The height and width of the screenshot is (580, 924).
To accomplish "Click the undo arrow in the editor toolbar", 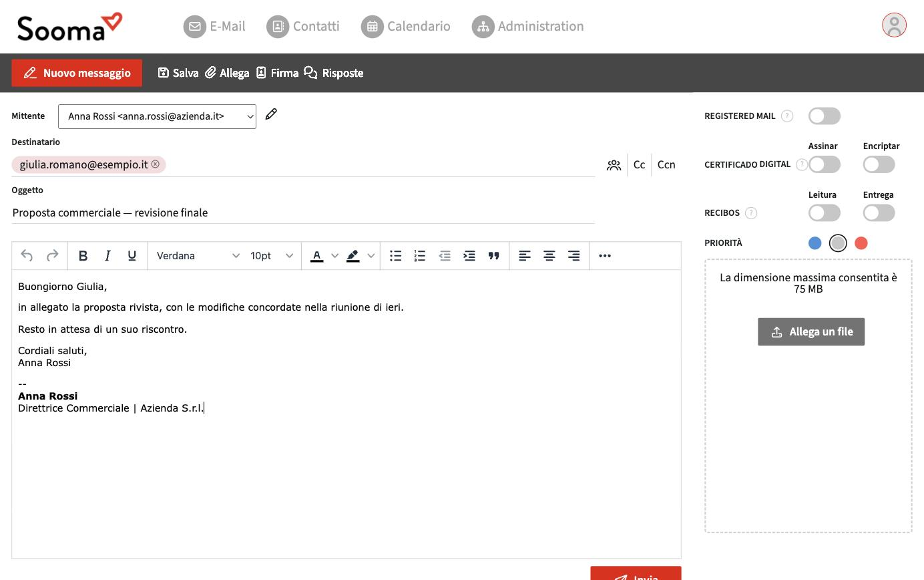I will 27,256.
